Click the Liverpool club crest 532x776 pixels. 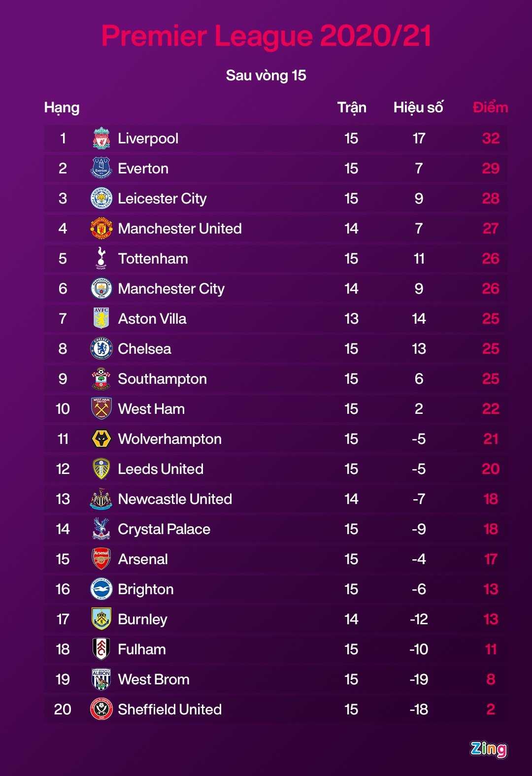[101, 138]
